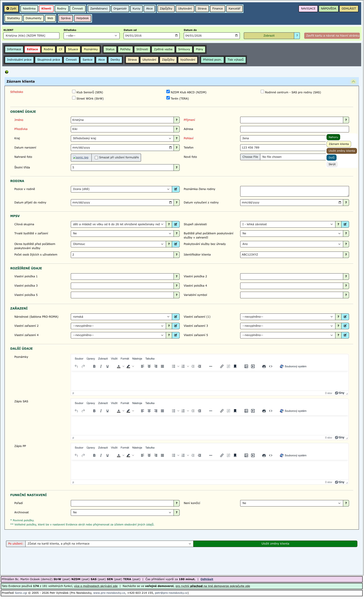
Task: Click the insert image icon in Zápis SAS editor
Action: (246, 411)
